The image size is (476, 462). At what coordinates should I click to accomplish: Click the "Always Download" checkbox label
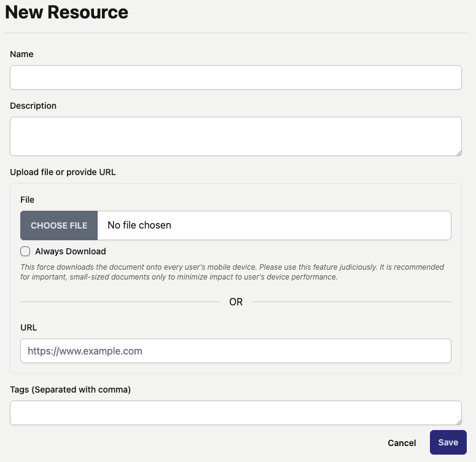(x=71, y=251)
